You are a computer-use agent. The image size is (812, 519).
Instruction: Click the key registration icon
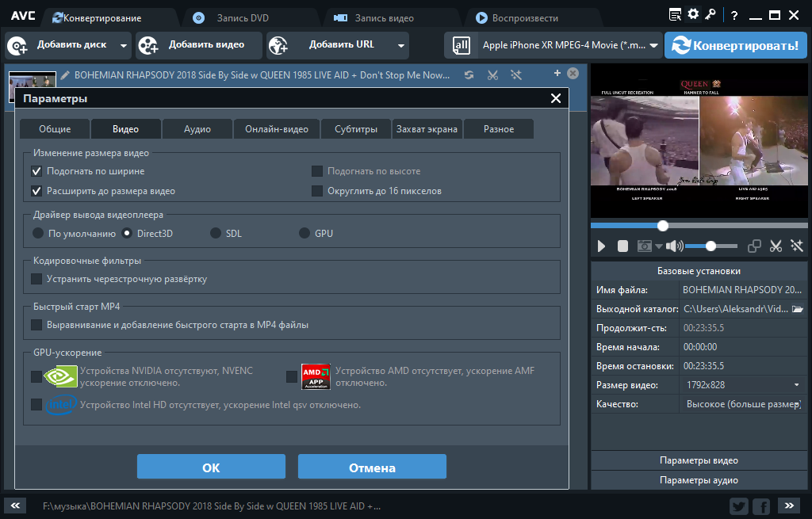coord(710,14)
